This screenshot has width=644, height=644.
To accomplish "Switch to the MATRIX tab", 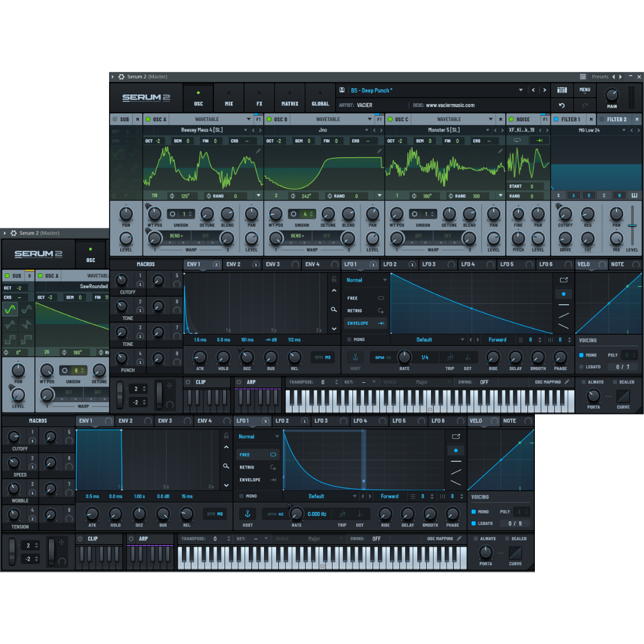I will pos(290,98).
